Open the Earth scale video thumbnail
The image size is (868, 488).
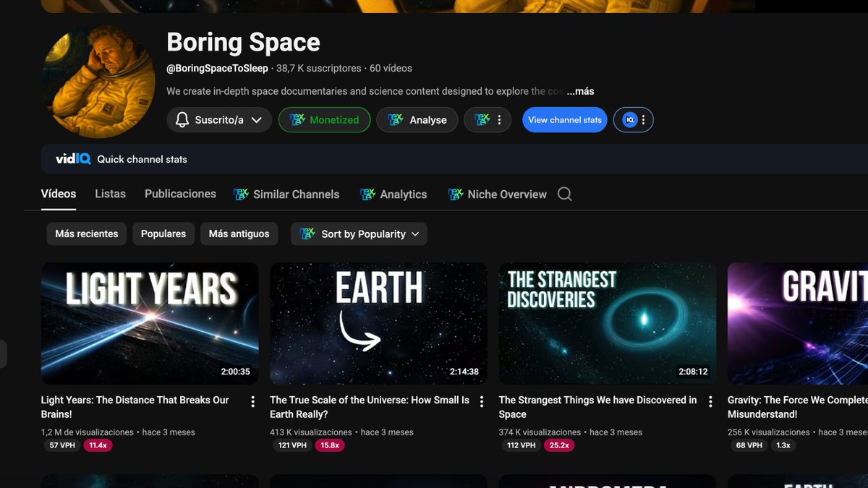point(378,323)
